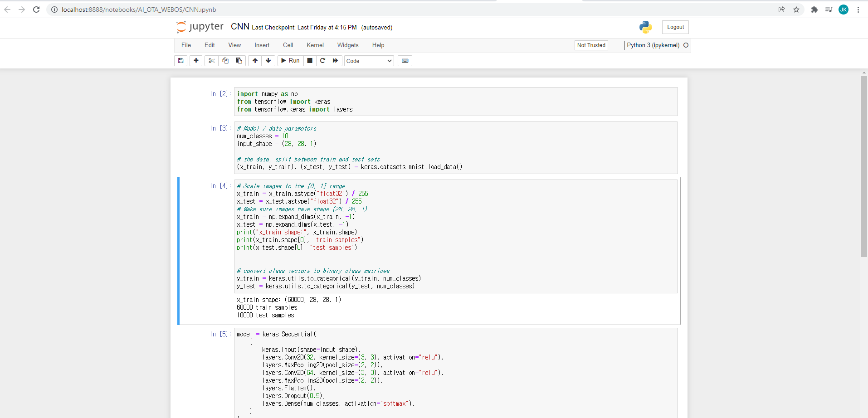Open the command palette keyboard icon

click(x=405, y=60)
